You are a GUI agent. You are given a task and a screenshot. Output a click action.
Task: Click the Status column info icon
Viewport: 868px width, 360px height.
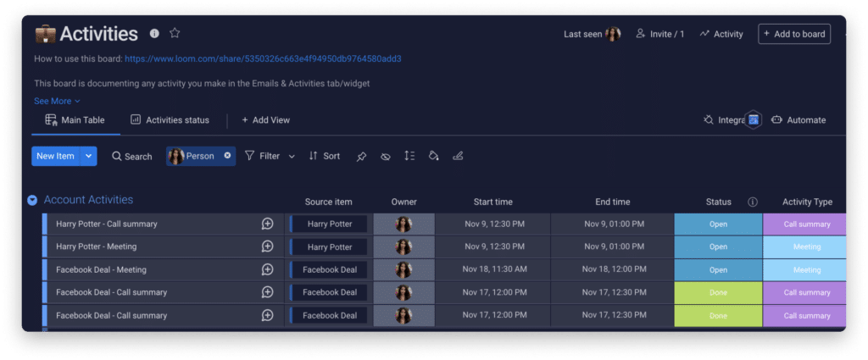coord(753,202)
